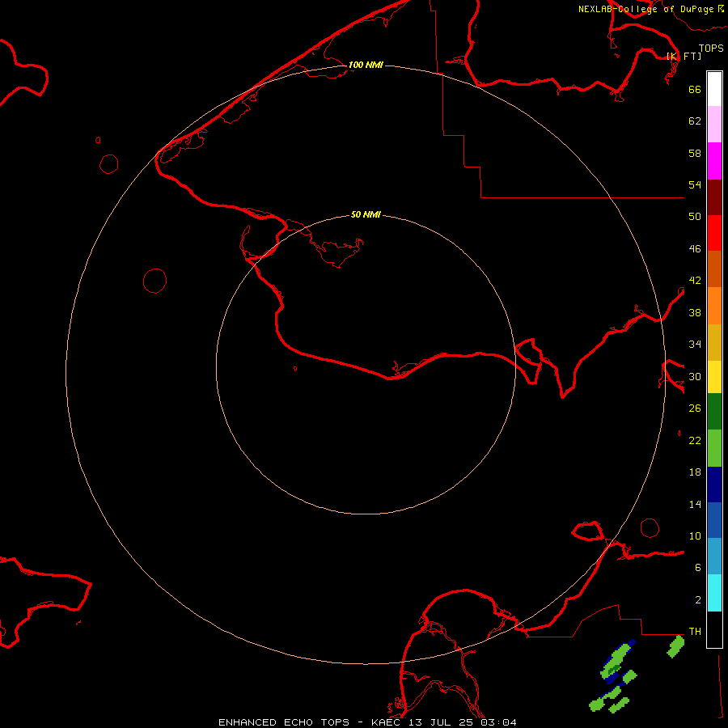Click the "34" legend value
Image resolution: width=728 pixels, height=728 pixels.
[x=695, y=345]
